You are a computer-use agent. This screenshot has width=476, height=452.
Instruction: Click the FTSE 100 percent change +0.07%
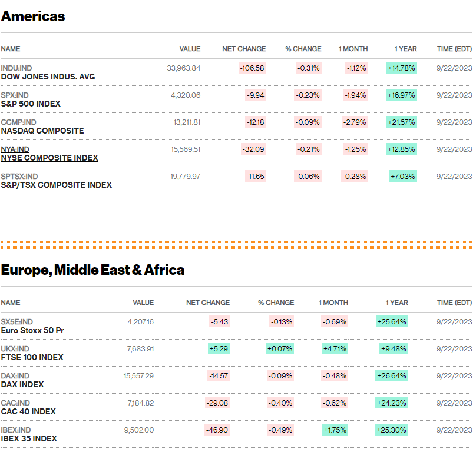click(x=280, y=348)
